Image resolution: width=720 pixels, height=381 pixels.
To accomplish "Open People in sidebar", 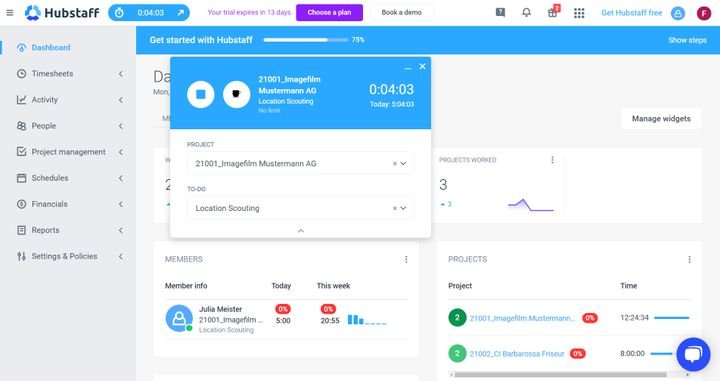I will tap(44, 126).
